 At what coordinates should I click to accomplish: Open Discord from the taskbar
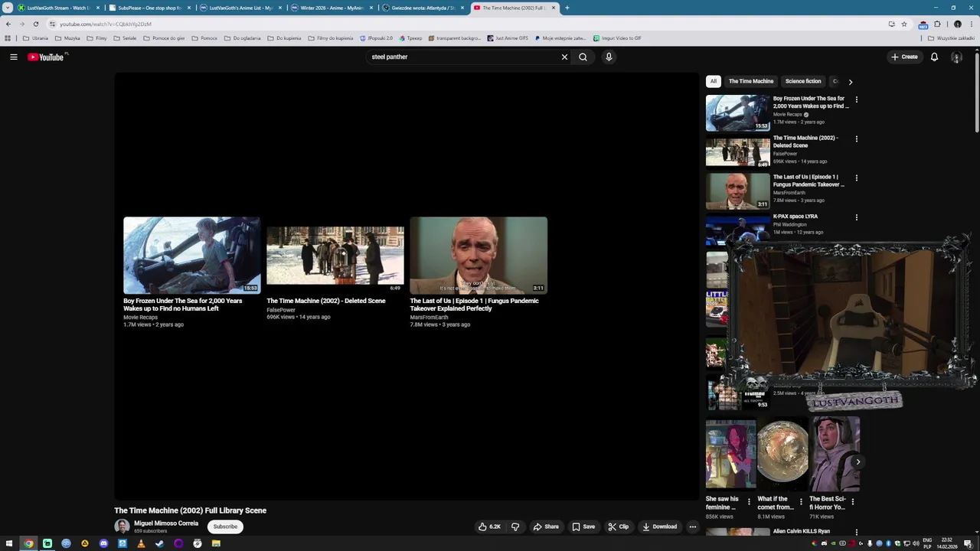tap(103, 543)
